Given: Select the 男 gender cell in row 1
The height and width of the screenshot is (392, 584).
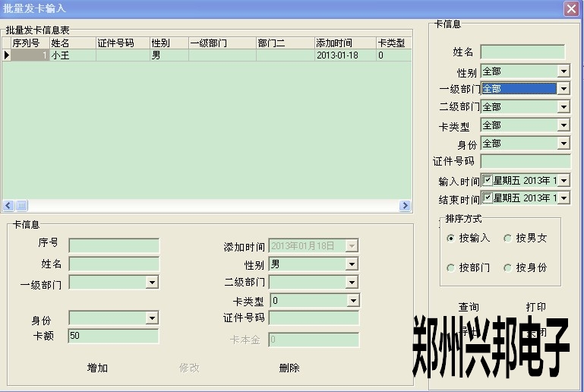Looking at the screenshot, I should point(169,55).
